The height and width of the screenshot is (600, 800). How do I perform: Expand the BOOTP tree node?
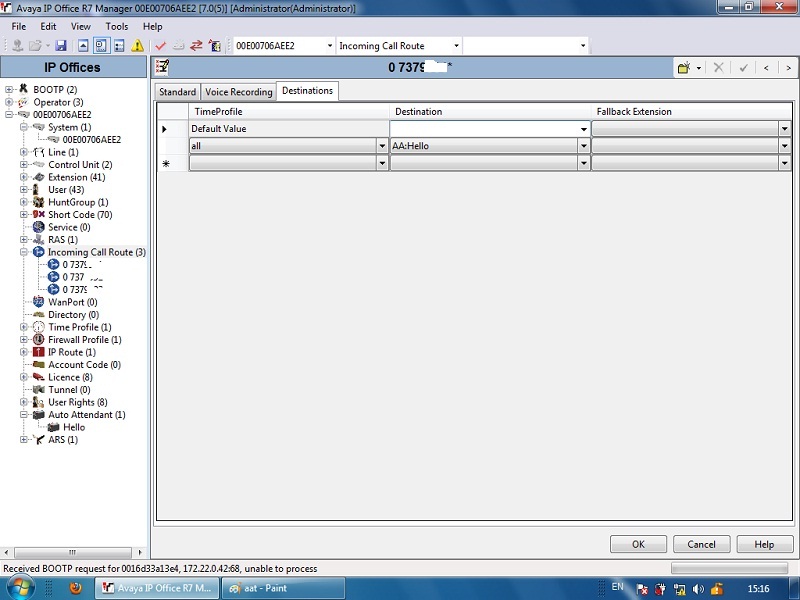tap(9, 89)
